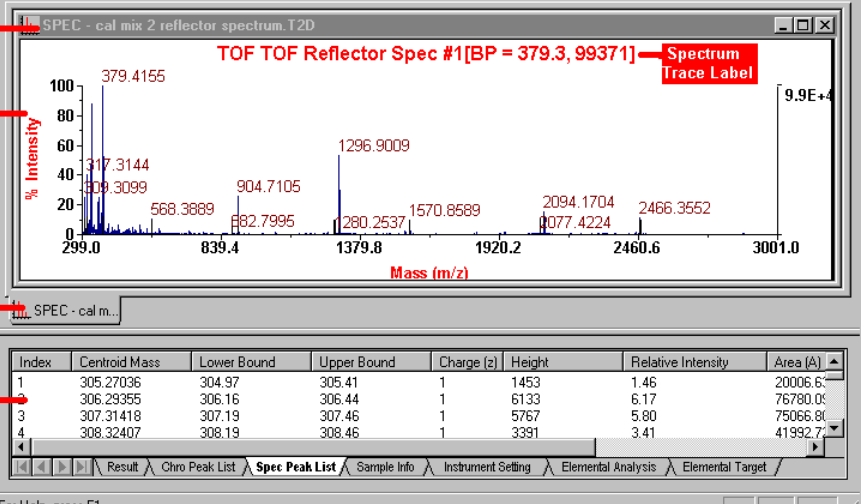This screenshot has height=504, width=867.
Task: Click the Charge (z) column header
Action: coord(467,362)
